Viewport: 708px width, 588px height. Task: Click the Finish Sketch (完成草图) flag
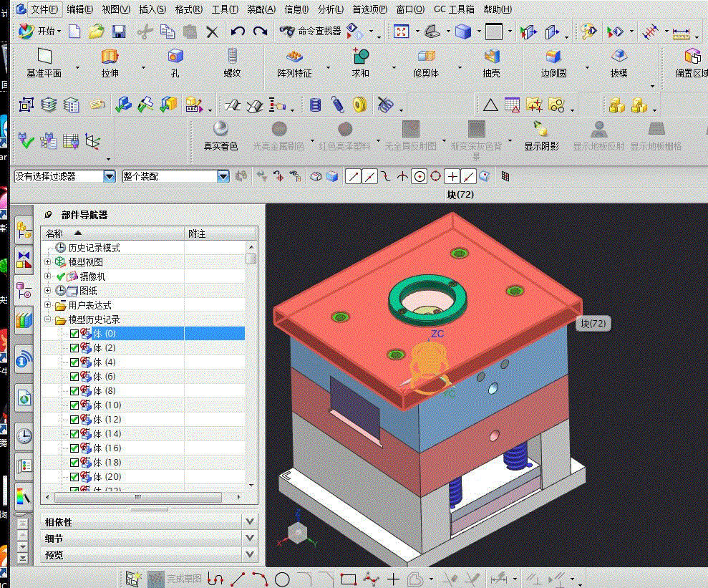[175, 579]
